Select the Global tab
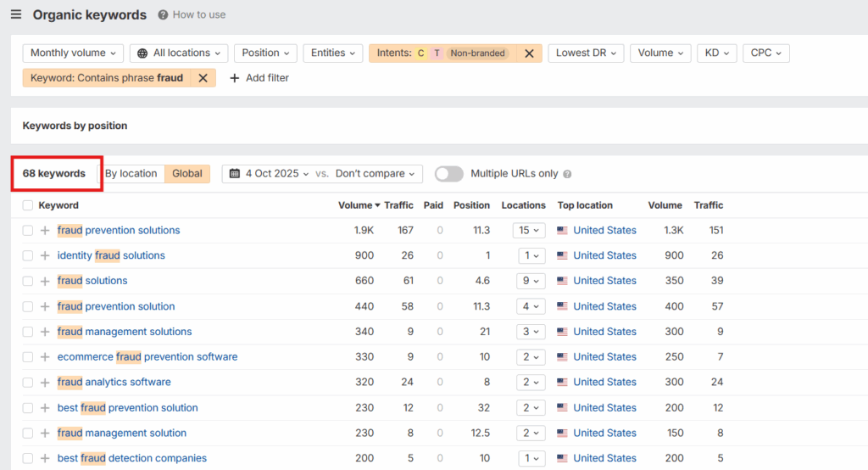The width and height of the screenshot is (868, 470). pos(187,174)
